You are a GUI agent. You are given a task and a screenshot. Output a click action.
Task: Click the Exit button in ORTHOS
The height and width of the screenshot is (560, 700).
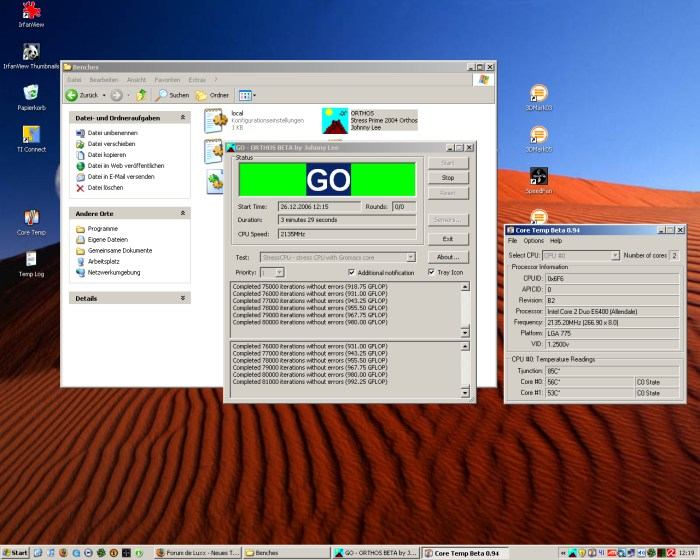pyautogui.click(x=448, y=239)
